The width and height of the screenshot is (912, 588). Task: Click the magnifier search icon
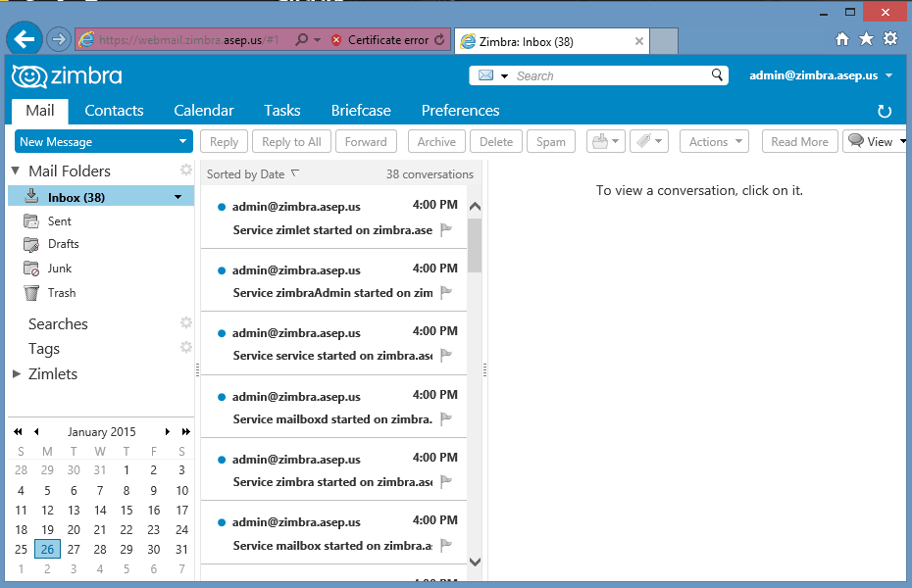coord(717,74)
